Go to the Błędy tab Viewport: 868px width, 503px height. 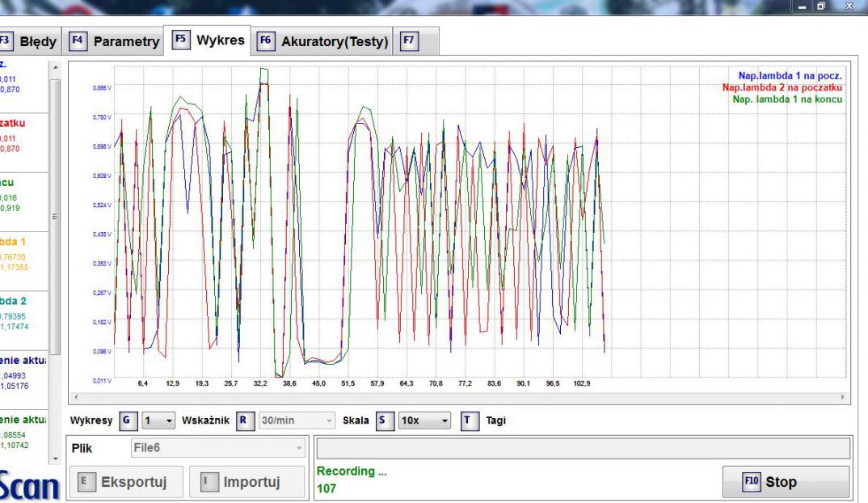point(29,40)
